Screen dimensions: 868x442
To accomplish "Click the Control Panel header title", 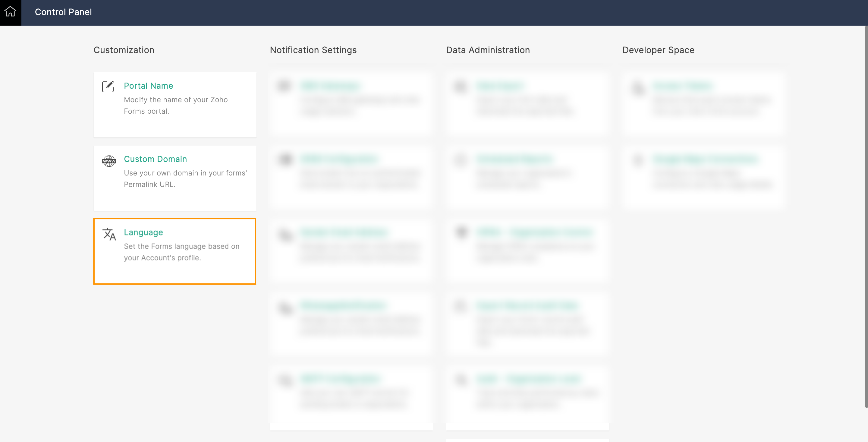I will [63, 12].
